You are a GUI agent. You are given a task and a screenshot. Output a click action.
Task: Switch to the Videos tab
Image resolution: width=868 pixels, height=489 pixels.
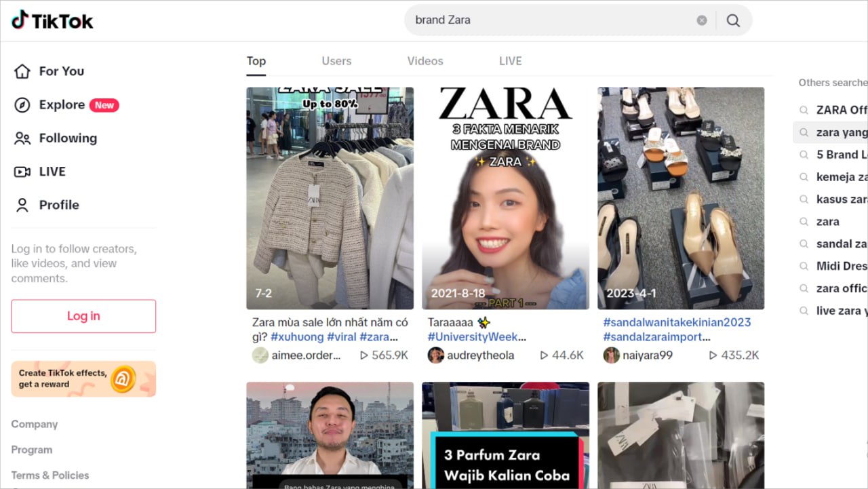coord(425,61)
